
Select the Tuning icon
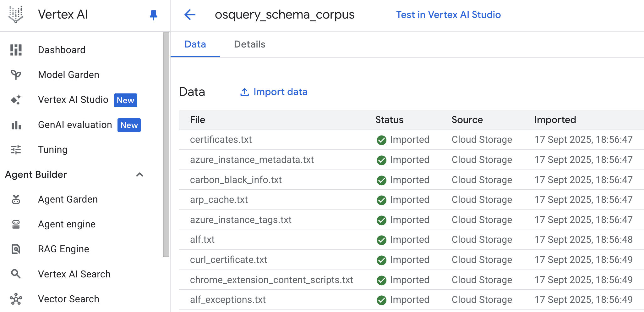16,150
